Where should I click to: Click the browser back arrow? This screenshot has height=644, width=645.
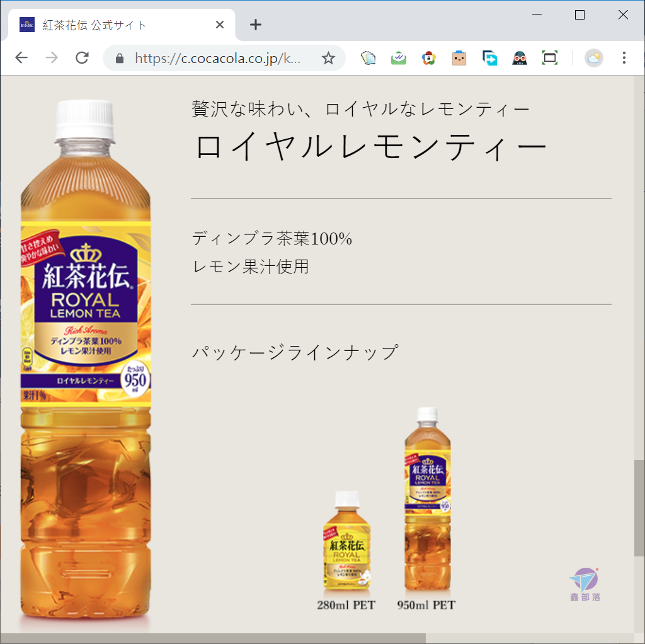click(x=21, y=58)
